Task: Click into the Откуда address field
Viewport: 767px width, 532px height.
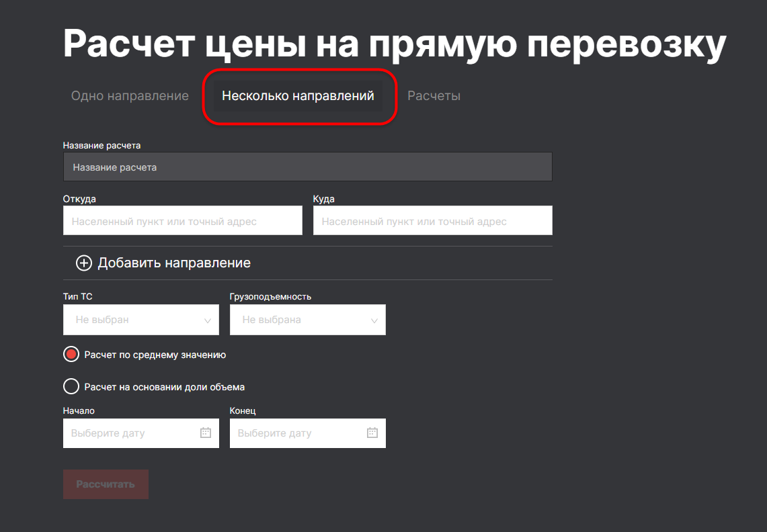Action: pyautogui.click(x=182, y=221)
